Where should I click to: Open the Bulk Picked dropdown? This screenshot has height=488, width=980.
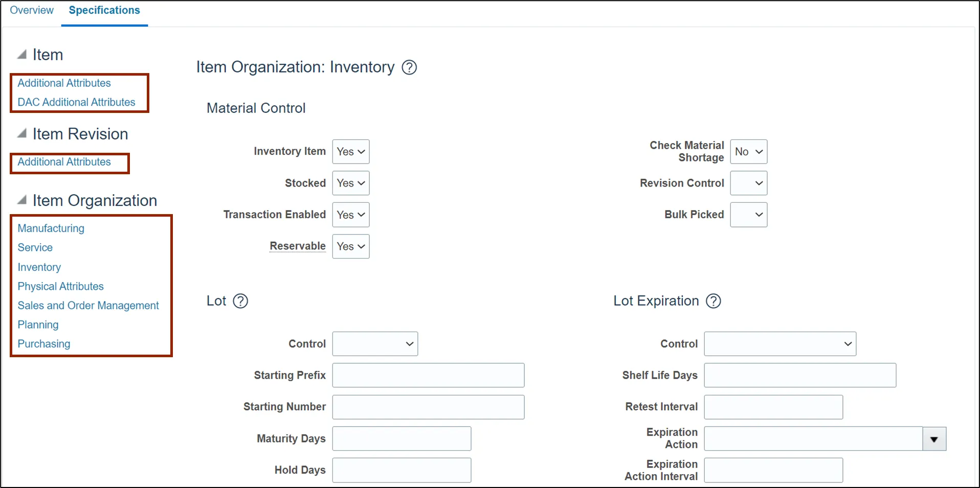[x=749, y=215]
